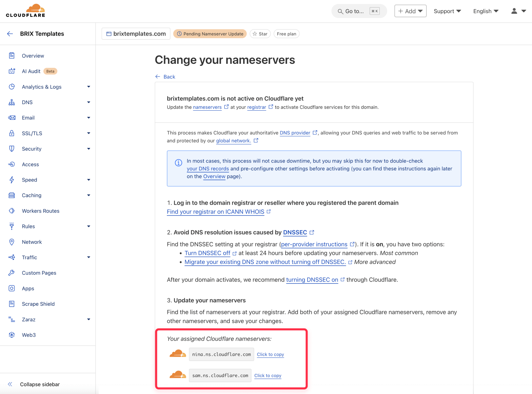Click the Scrape Shield document icon
532x394 pixels.
coord(12,304)
